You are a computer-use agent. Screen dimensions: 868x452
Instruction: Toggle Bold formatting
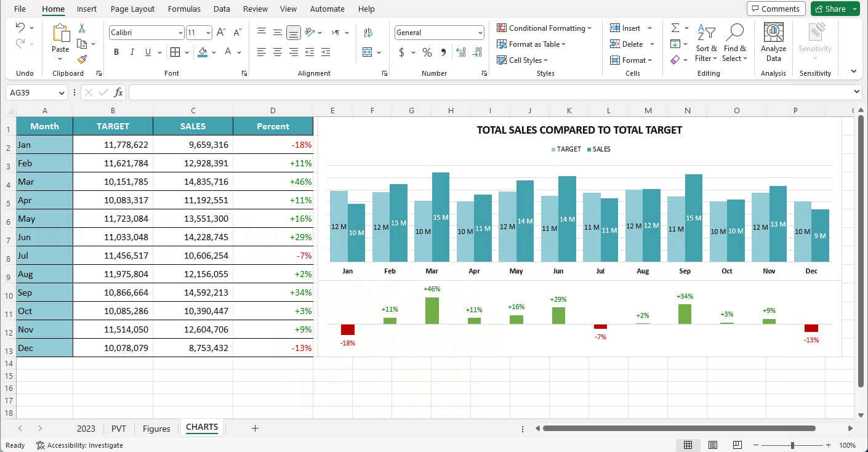116,52
